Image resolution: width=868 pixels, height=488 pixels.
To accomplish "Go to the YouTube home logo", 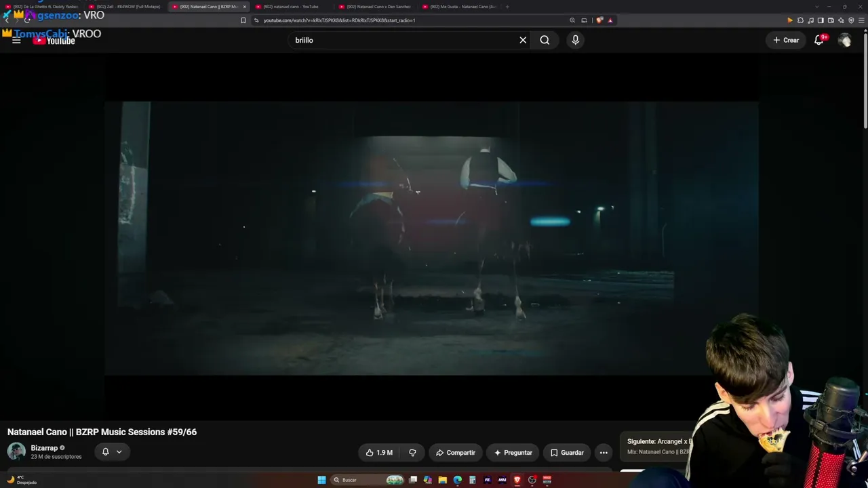I will pos(54,41).
